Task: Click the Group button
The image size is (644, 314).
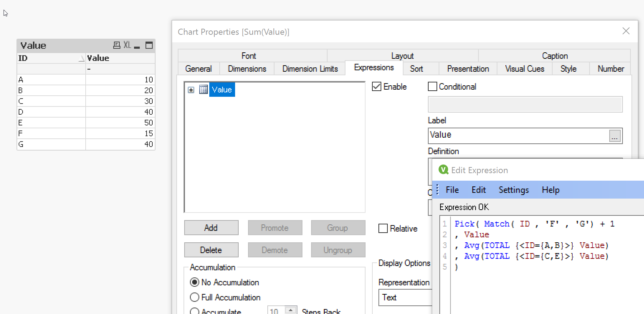Action: (338, 228)
